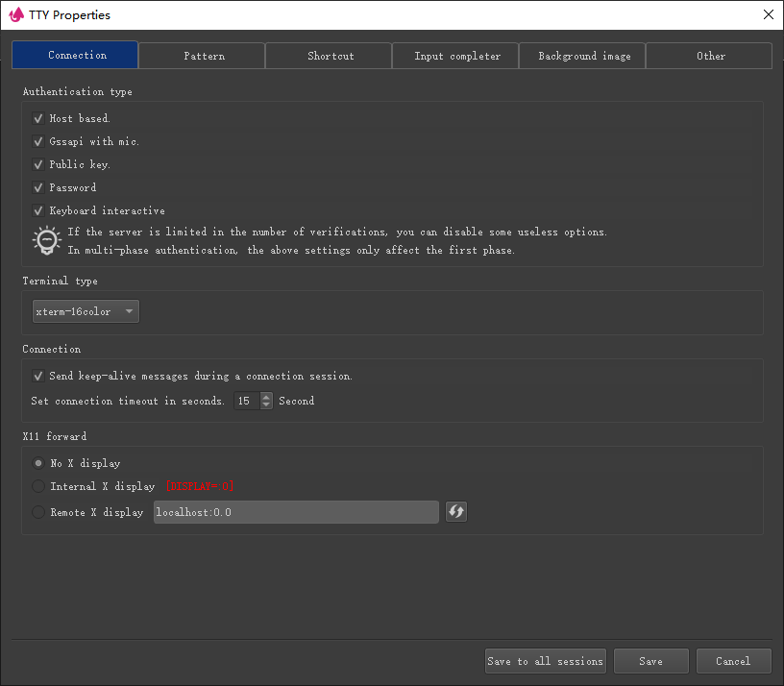This screenshot has width=784, height=686.
Task: Toggle Gssapi with mic checkbox
Action: tap(38, 141)
